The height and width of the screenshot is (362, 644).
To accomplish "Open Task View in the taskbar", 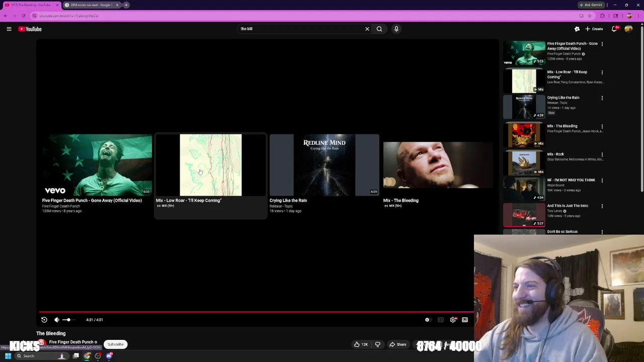I will (76, 356).
